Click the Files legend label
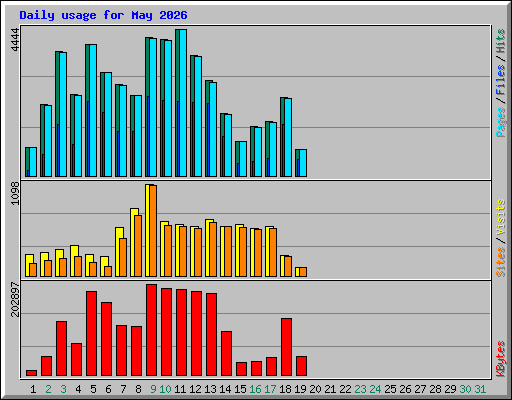The width and height of the screenshot is (512, 400). pyautogui.click(x=500, y=80)
